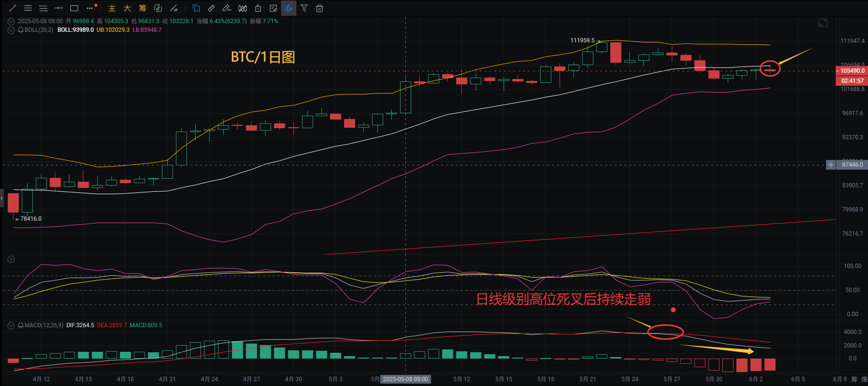Click the blue bookmark flag icon
868x386 pixels.
pyautogui.click(x=196, y=8)
